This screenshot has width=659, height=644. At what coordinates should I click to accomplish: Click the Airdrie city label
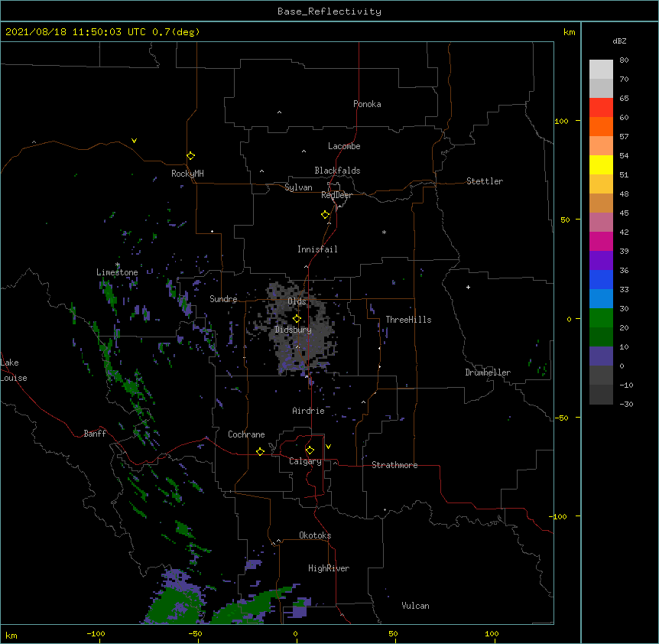coord(309,411)
